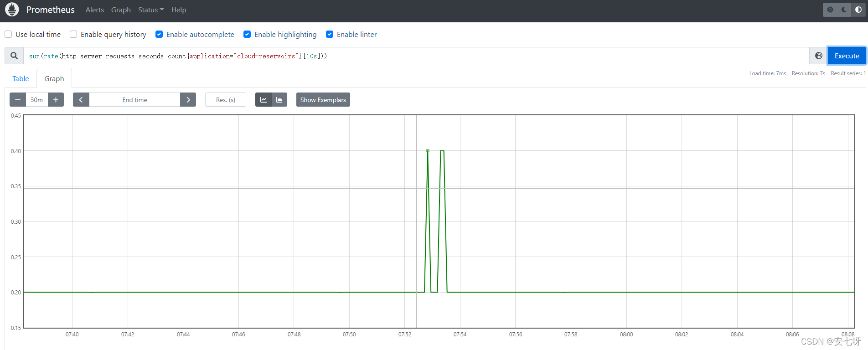Click the 30m range value field
This screenshot has height=350, width=868.
coord(36,100)
